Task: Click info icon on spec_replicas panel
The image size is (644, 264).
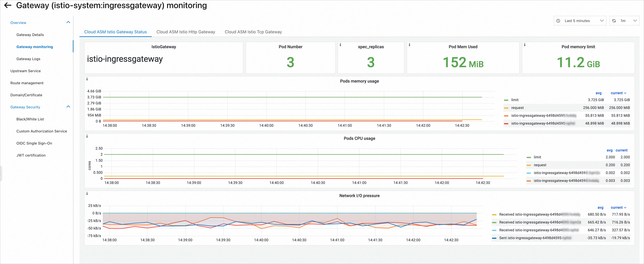Action: (x=340, y=45)
